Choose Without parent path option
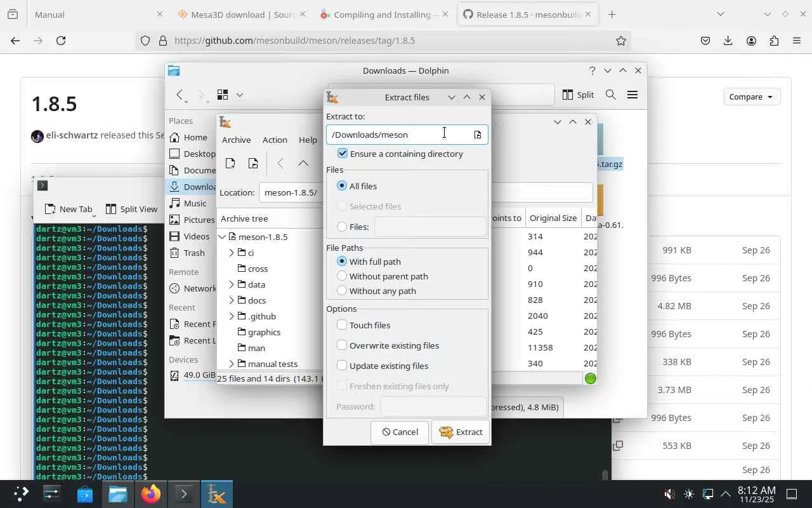The height and width of the screenshot is (508, 812). coord(342,276)
